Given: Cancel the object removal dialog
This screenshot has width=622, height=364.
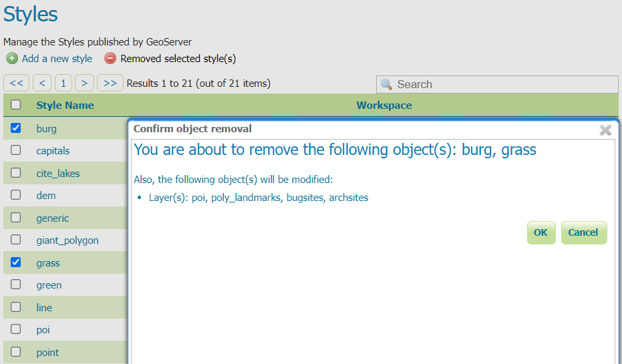Looking at the screenshot, I should pos(583,232).
